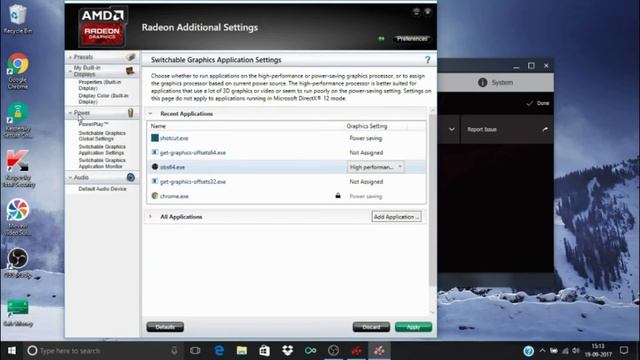Open Dropbox in the taskbar
The image size is (640, 360).
click(287, 351)
